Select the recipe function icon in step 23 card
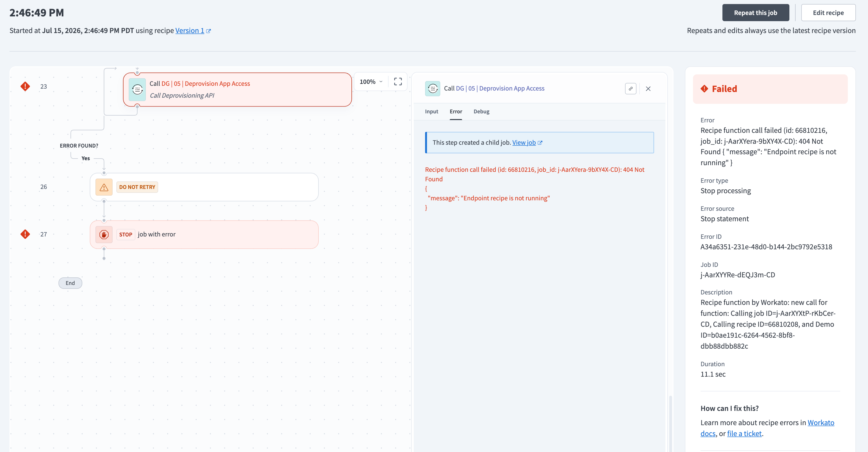The image size is (868, 452). pyautogui.click(x=137, y=89)
